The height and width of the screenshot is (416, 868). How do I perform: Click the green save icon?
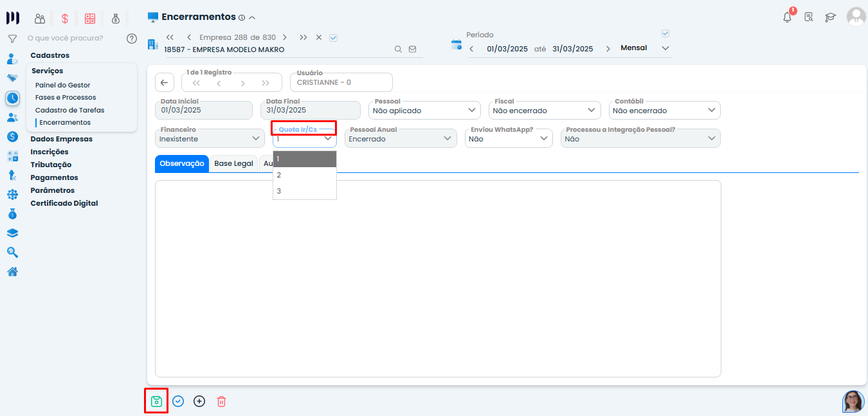156,401
